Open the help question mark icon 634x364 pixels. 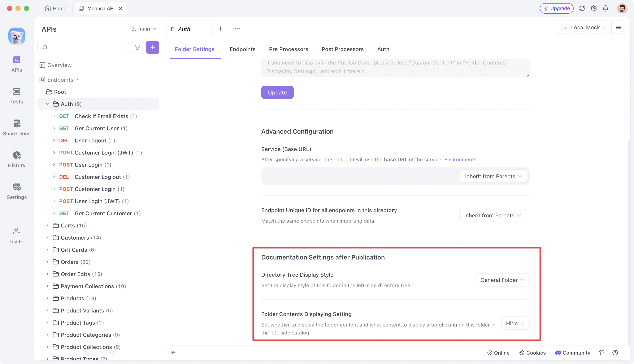615,352
